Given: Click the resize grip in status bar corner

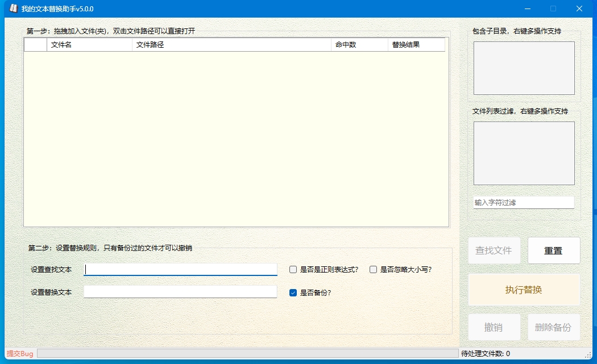Looking at the screenshot, I should [588, 355].
